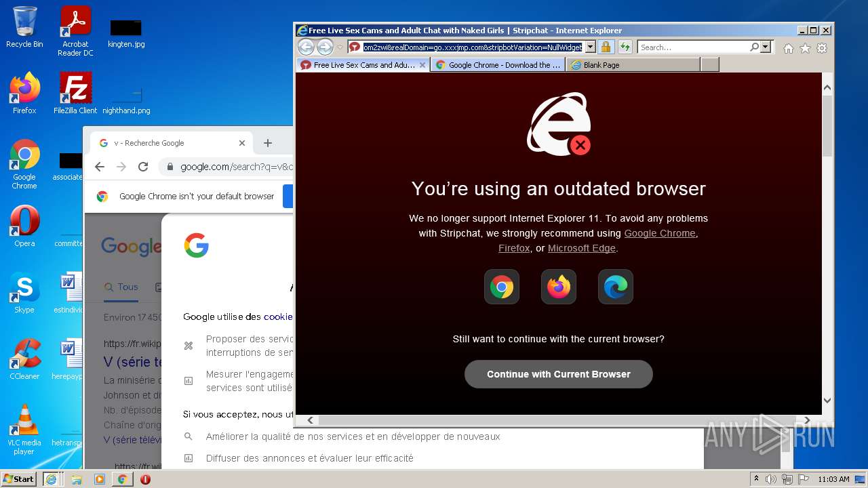Open new tab in Chrome window

(x=268, y=143)
